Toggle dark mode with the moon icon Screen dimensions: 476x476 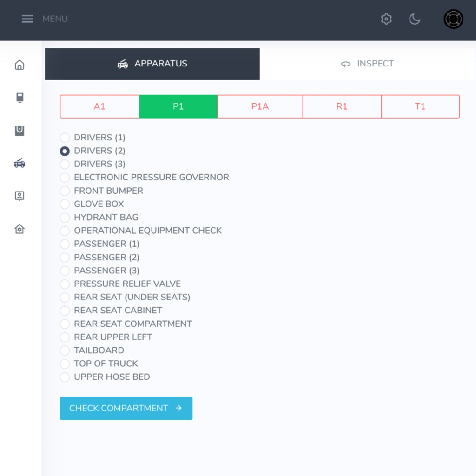tap(414, 19)
